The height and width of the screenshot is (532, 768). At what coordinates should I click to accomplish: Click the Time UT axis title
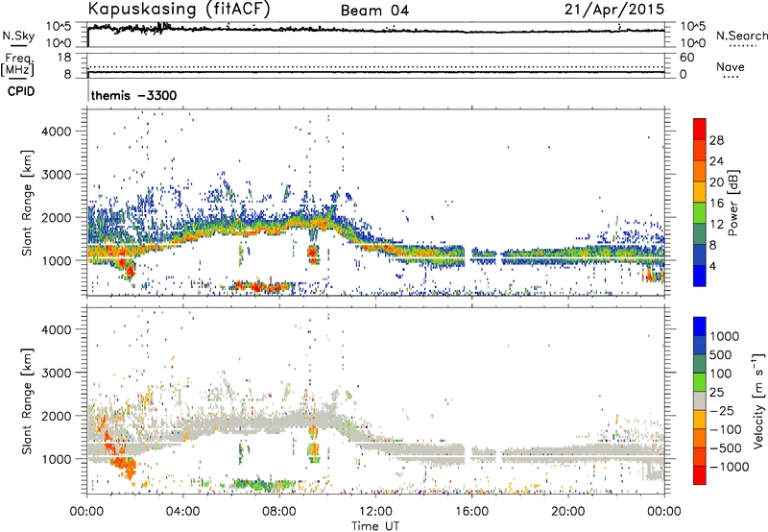tap(375, 526)
